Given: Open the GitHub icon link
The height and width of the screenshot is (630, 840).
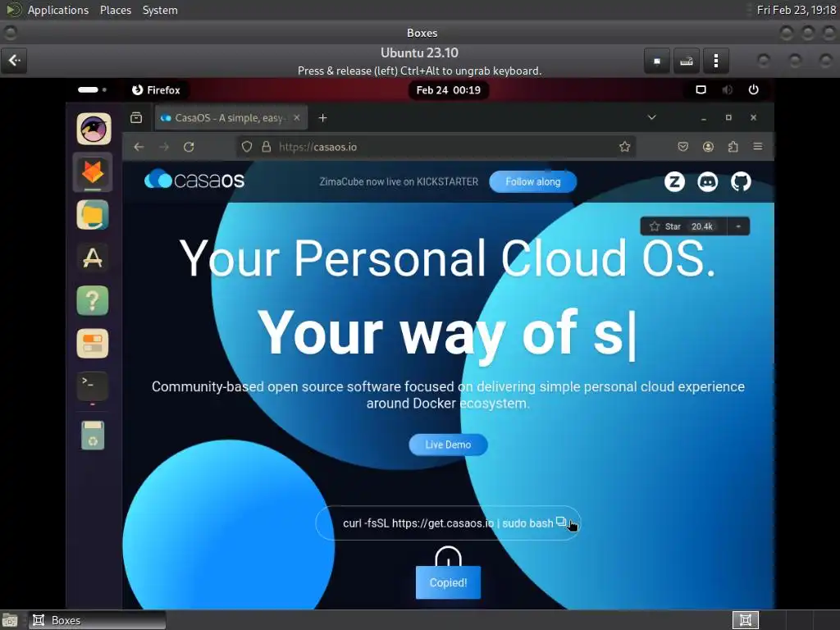Looking at the screenshot, I should 741,181.
